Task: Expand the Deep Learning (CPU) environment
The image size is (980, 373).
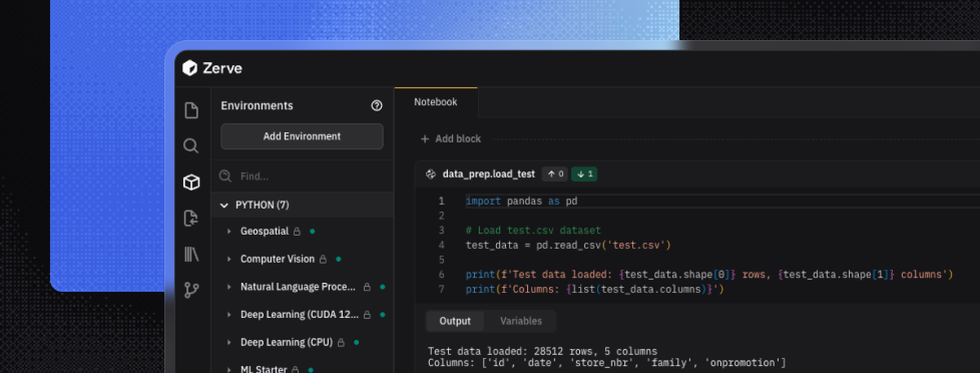Action: tap(229, 342)
